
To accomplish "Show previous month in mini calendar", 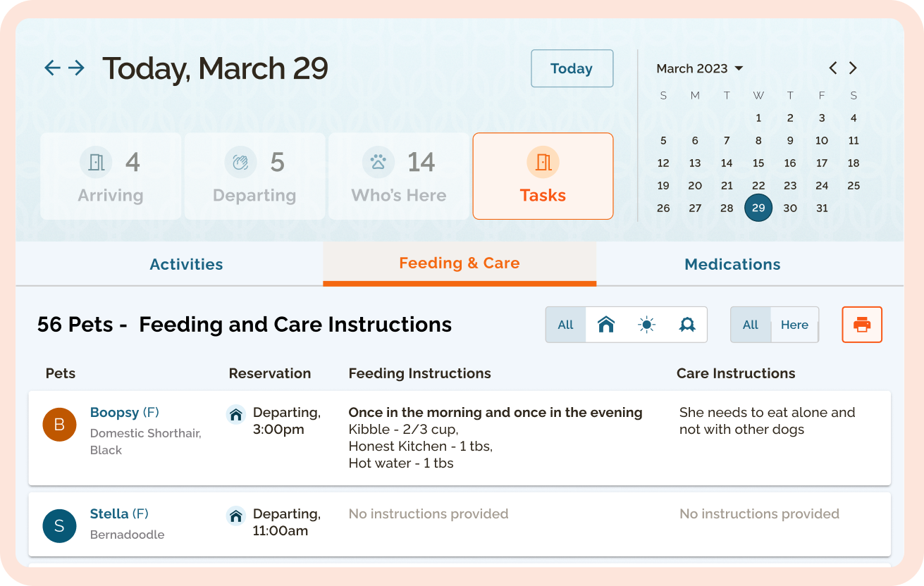I will (x=833, y=68).
